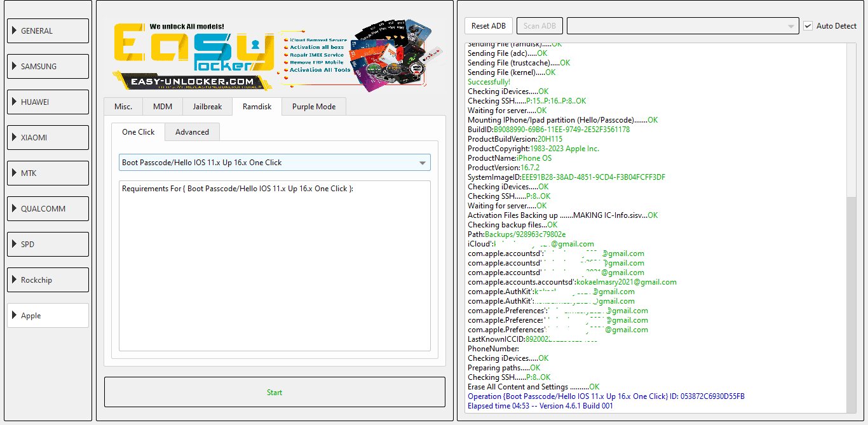The width and height of the screenshot is (868, 425).
Task: Click the Requirements text area
Action: pyautogui.click(x=275, y=266)
